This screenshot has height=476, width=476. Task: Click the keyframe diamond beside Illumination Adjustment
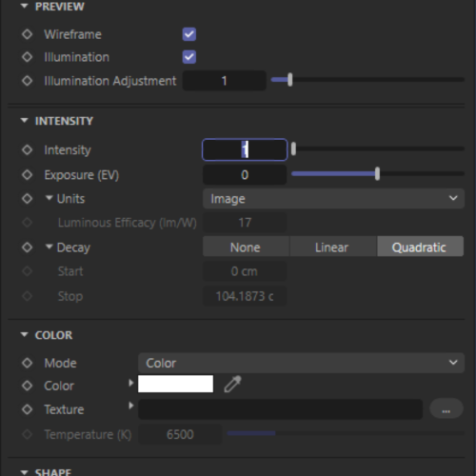coord(27,81)
